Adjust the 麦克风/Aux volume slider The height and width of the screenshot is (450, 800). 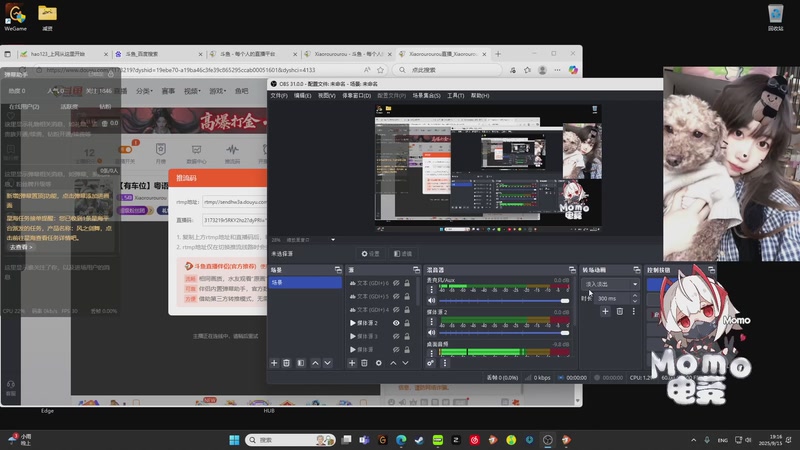504,301
